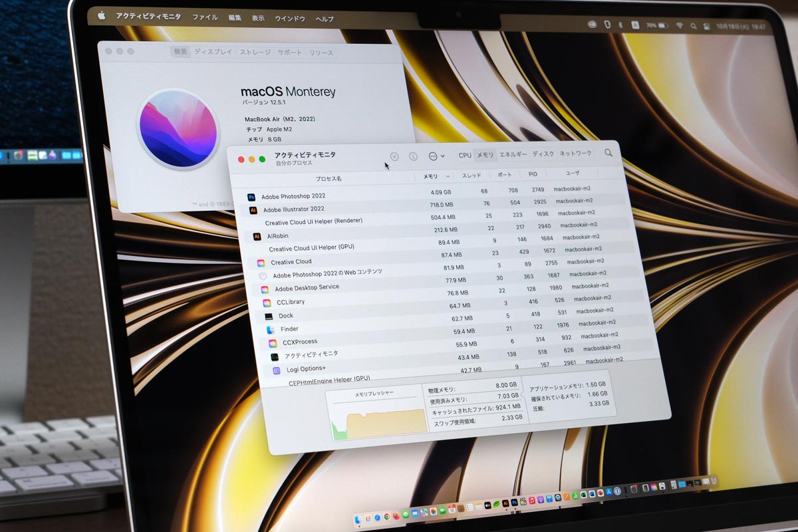798x532 pixels.
Task: Select リソース tab in About This Mac
Action: 321,53
